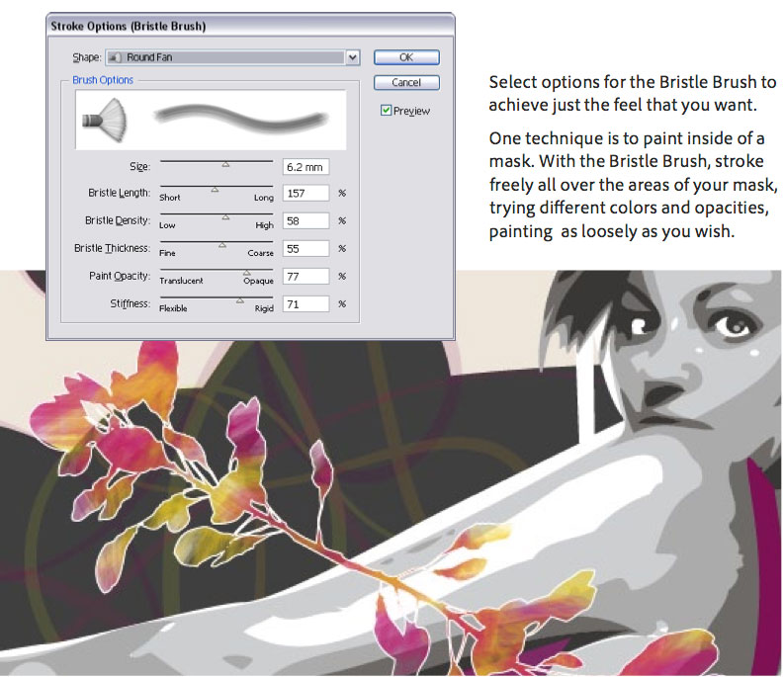Click the Opaque end of Paint Opacity

coord(258,281)
